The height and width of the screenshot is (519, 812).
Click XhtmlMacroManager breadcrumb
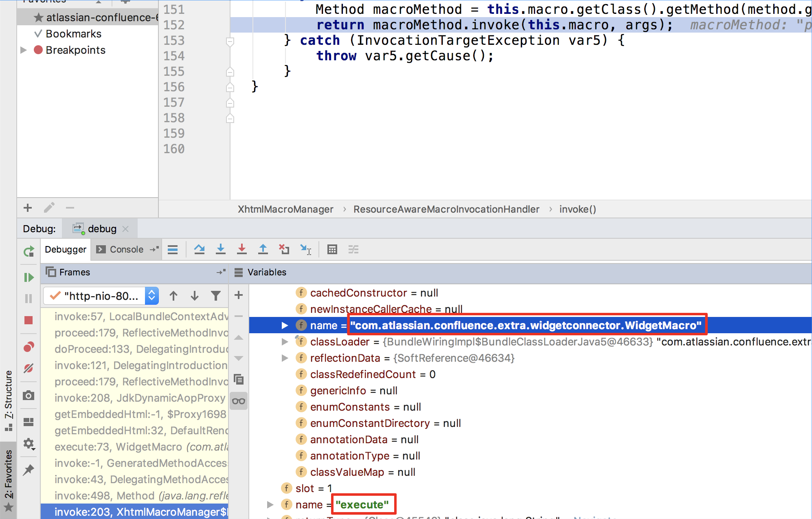[x=285, y=209]
